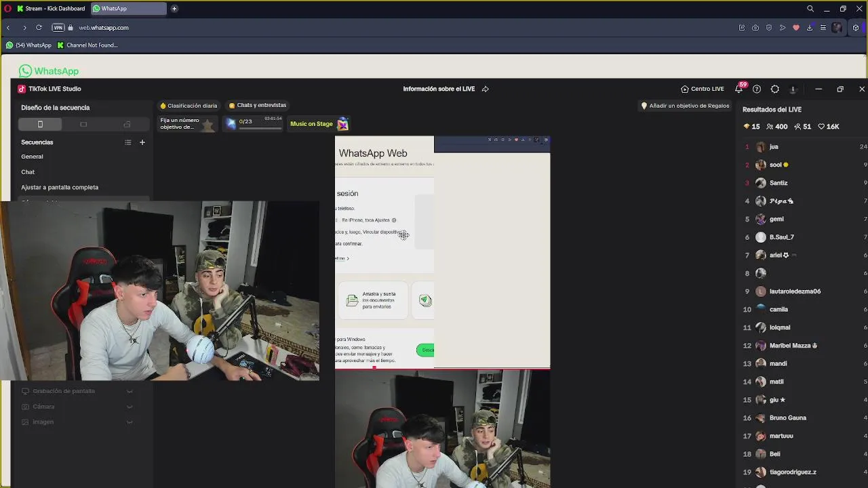Click Fija un número objetivo card

tap(187, 123)
